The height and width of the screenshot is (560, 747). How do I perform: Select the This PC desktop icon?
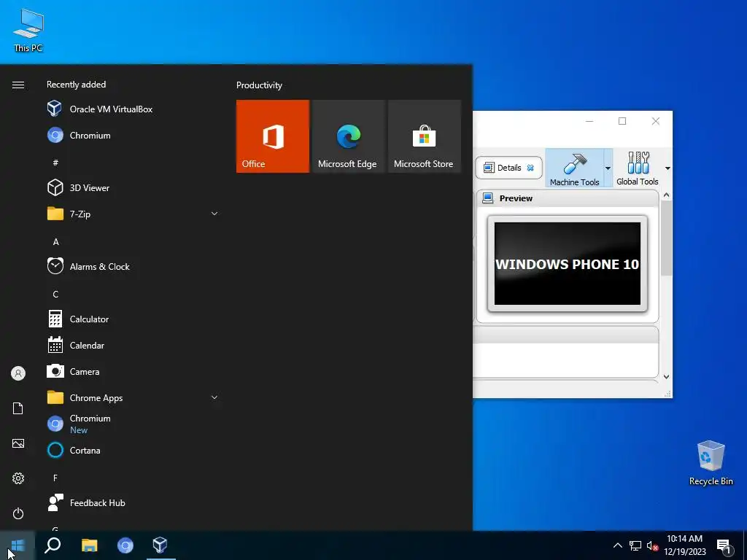pos(28,31)
